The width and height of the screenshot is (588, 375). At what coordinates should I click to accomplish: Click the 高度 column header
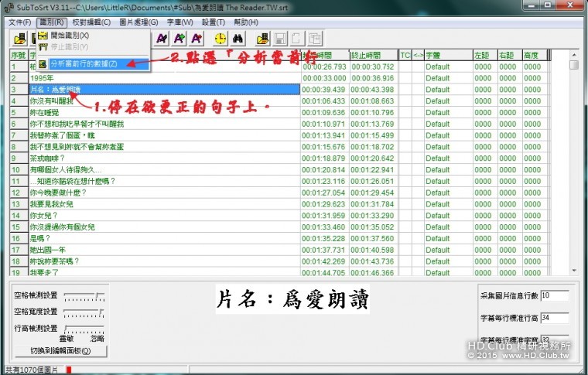pyautogui.click(x=535, y=56)
